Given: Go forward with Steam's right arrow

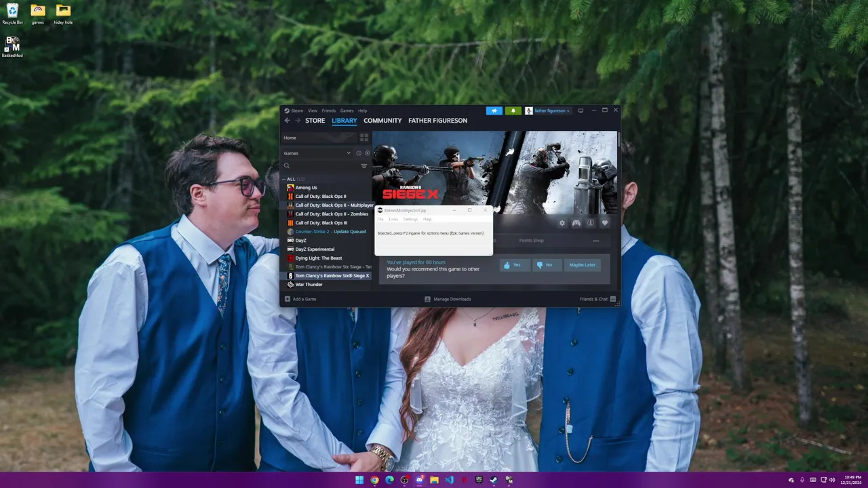Looking at the screenshot, I should [x=297, y=121].
